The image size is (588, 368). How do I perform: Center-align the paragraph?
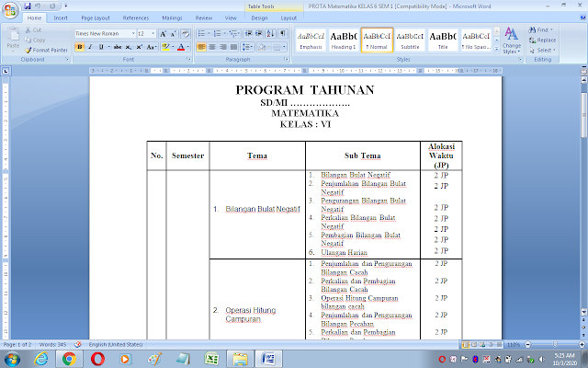(212, 47)
